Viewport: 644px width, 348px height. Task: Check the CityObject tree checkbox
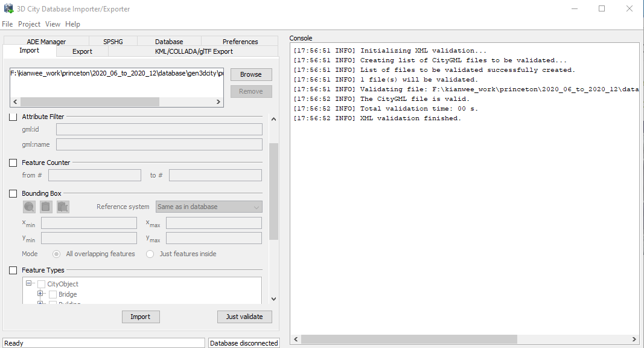point(41,284)
